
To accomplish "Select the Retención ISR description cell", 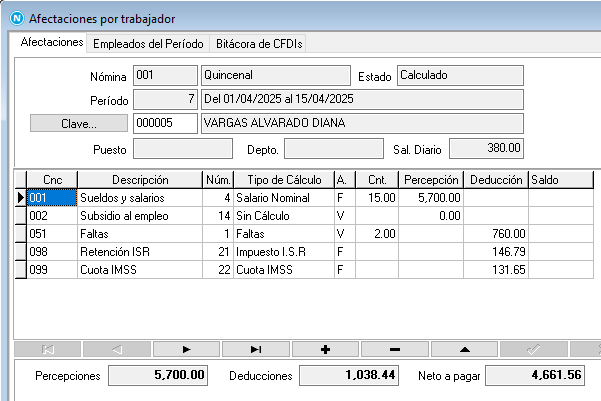I will [140, 252].
